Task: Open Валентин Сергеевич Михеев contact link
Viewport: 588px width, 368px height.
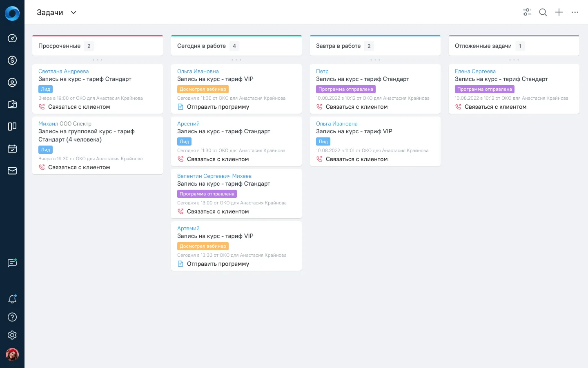Action: 214,176
